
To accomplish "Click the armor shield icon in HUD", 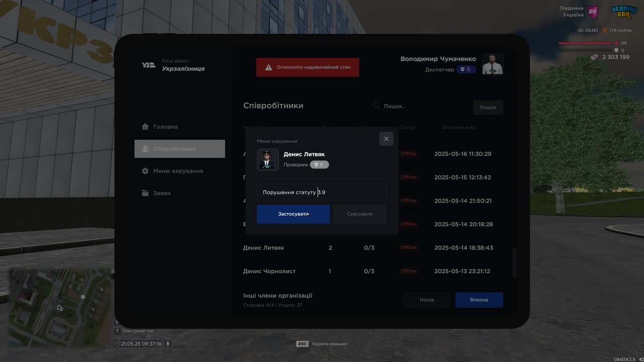I will tap(616, 50).
